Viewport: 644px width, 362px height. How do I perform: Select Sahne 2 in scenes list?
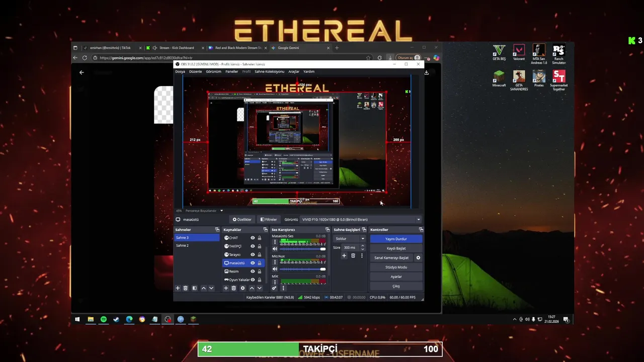[x=196, y=245]
